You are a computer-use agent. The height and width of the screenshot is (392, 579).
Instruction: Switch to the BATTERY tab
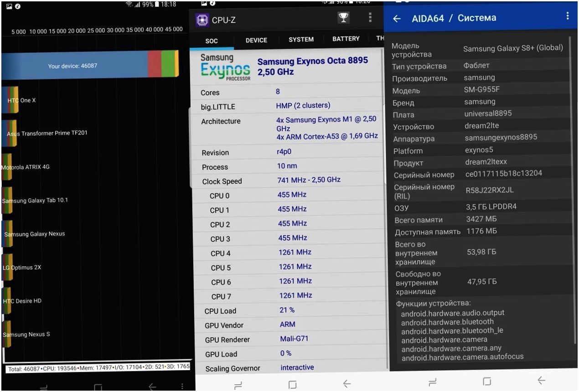pos(346,39)
